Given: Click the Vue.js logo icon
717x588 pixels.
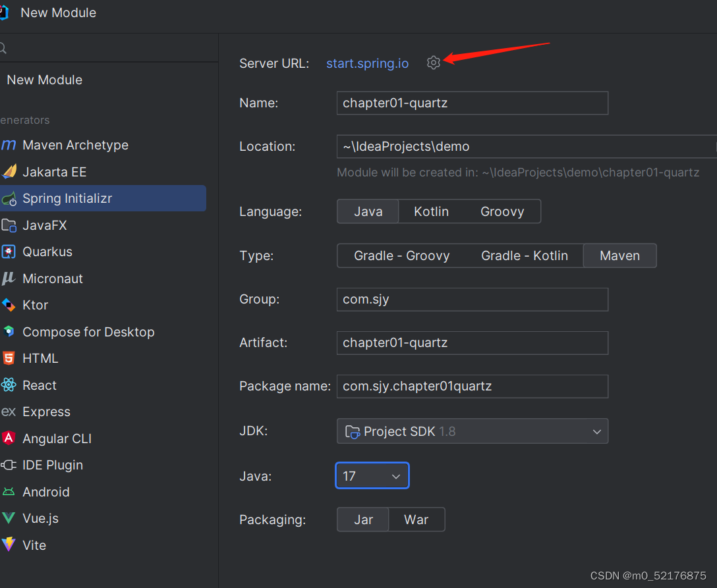Looking at the screenshot, I should [9, 518].
